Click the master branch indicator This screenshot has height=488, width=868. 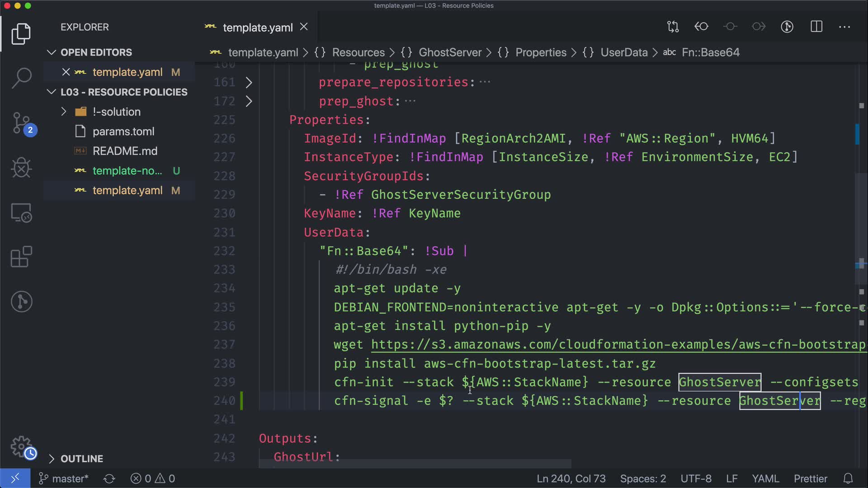64,479
